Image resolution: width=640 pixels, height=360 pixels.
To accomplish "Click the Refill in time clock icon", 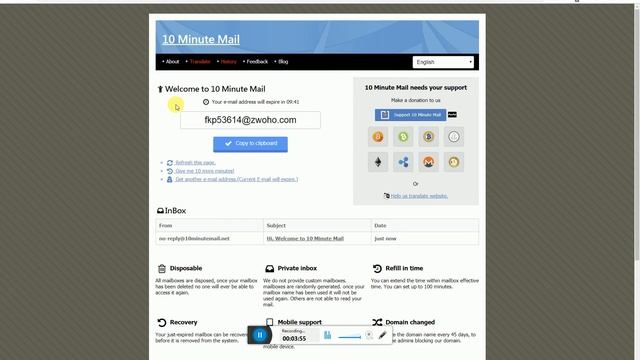I will [377, 269].
